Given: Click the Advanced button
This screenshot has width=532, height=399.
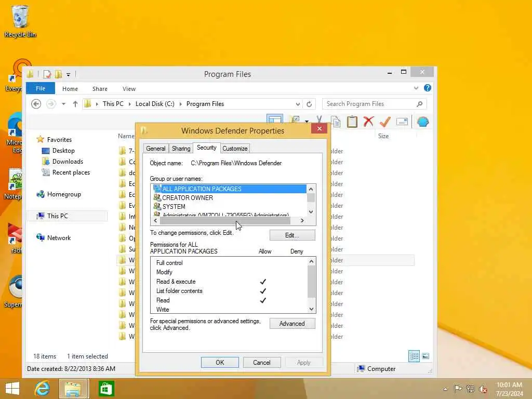Looking at the screenshot, I should 292,324.
